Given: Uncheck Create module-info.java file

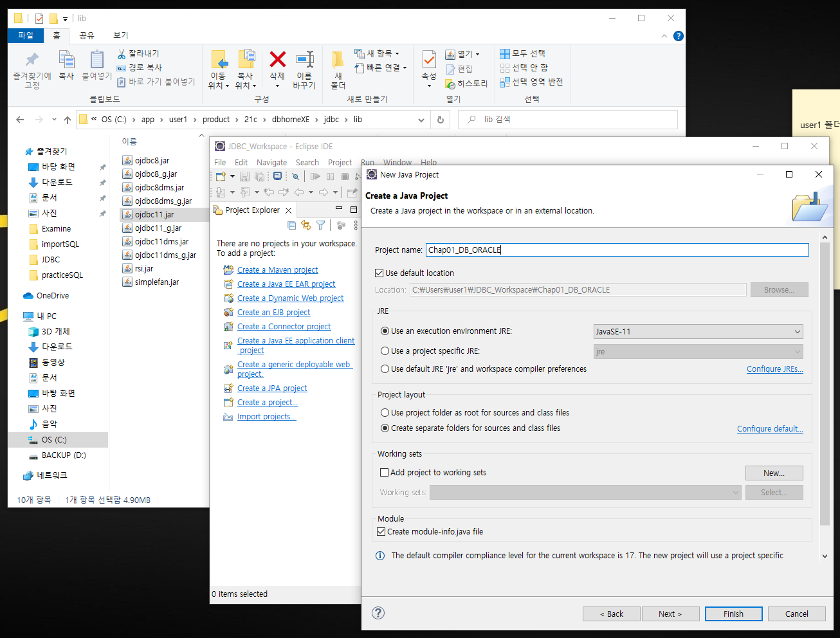Looking at the screenshot, I should tap(381, 532).
